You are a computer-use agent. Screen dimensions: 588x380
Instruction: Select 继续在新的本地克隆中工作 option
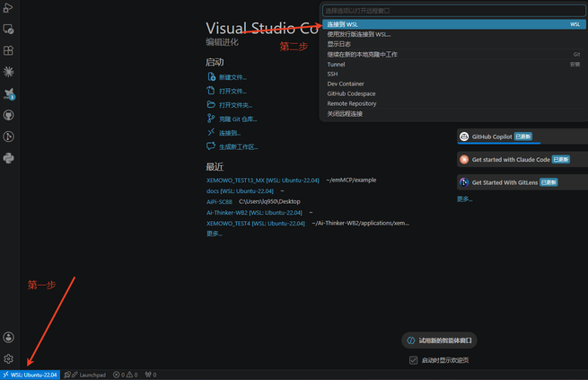point(453,55)
